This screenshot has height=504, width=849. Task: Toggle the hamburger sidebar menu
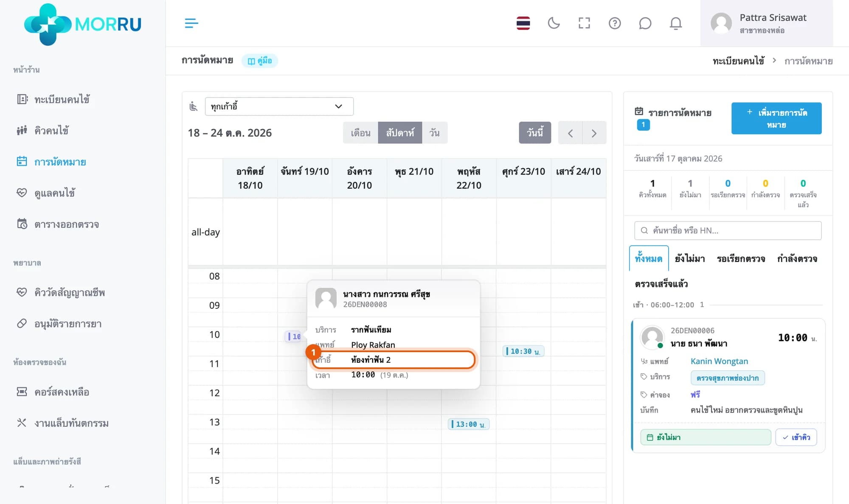click(191, 23)
